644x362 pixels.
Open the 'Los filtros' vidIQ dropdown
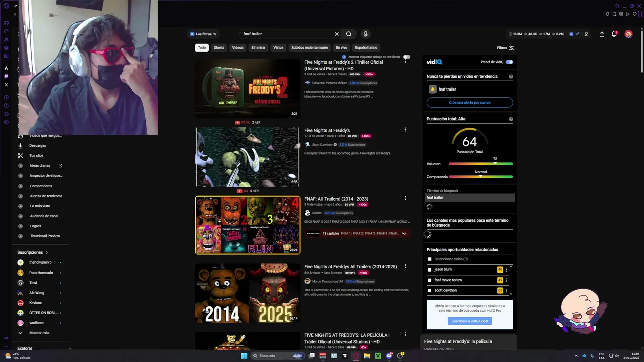(203, 34)
